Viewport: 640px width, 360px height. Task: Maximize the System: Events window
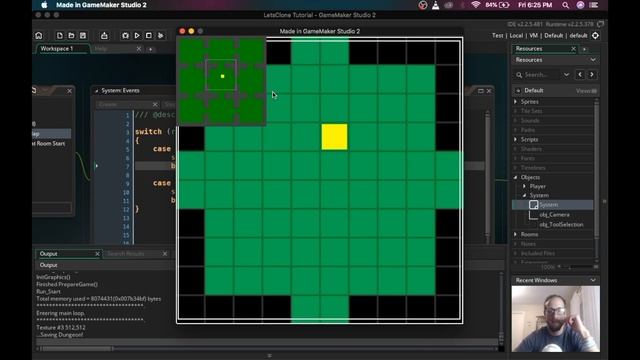click(x=480, y=91)
